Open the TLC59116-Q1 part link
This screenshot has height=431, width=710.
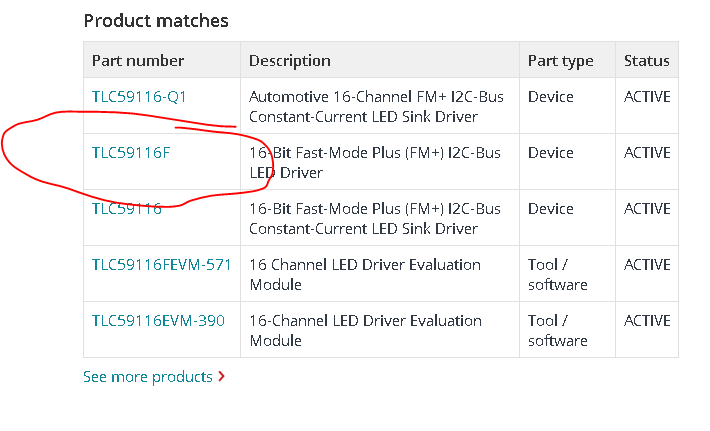click(139, 96)
